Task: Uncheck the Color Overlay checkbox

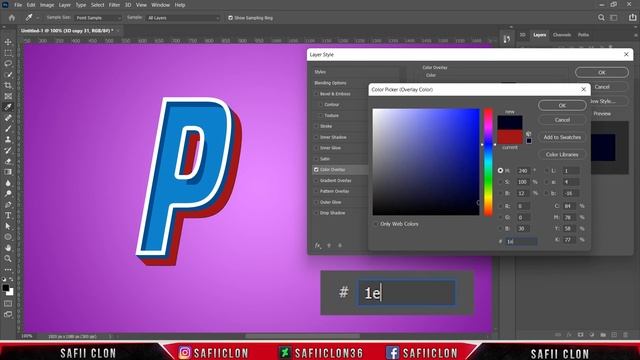Action: [316, 169]
